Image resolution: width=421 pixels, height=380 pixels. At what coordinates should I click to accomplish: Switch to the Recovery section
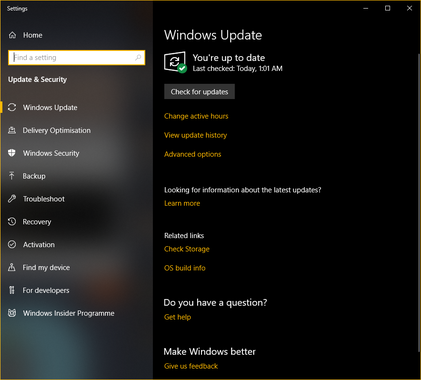pyautogui.click(x=37, y=222)
